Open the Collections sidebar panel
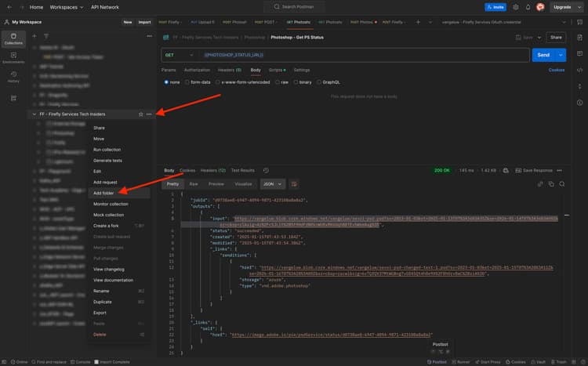Image resolution: width=588 pixels, height=366 pixels. point(13,38)
